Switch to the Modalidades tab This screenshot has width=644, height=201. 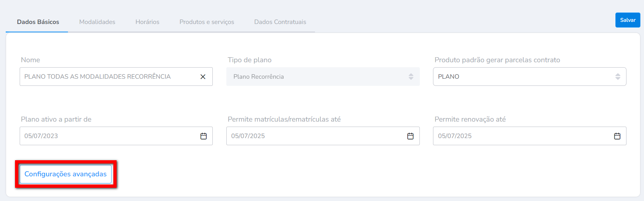(x=97, y=22)
